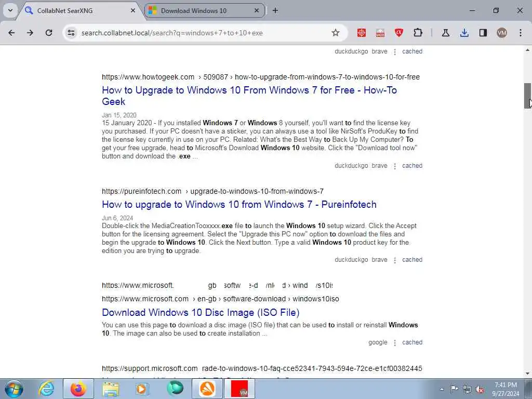This screenshot has height=399, width=532.
Task: Click the address bar URL
Action: (171, 33)
